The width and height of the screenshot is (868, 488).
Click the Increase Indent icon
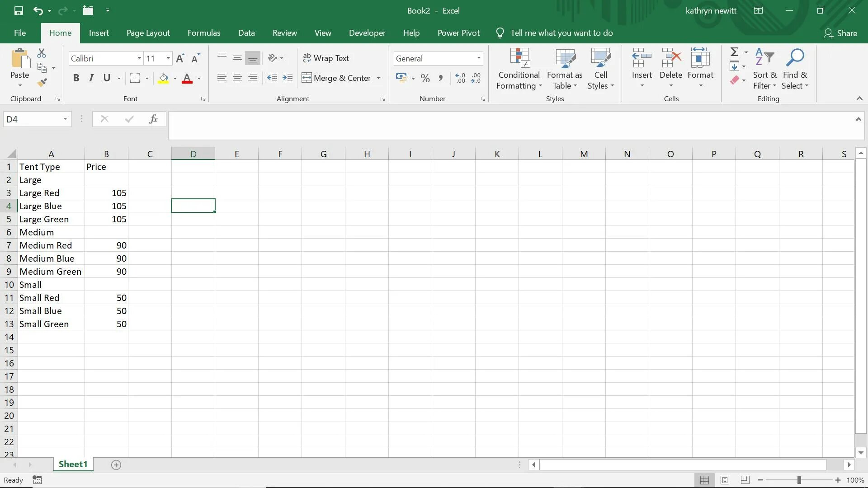288,78
